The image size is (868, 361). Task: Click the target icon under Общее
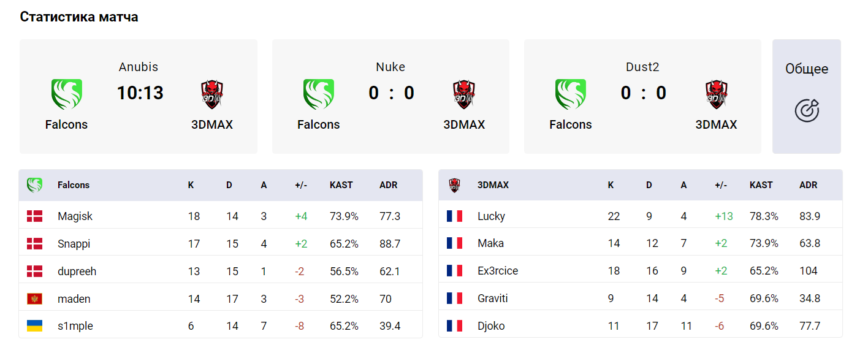coord(807,110)
